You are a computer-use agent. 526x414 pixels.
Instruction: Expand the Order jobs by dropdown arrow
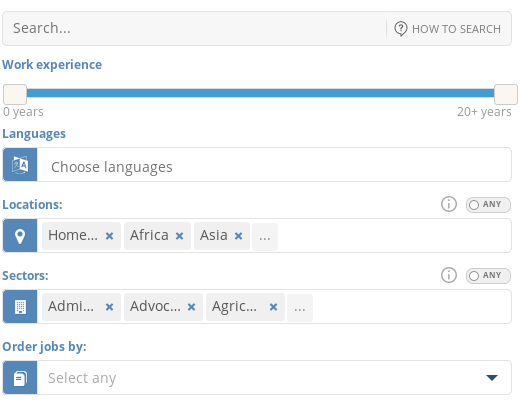click(x=492, y=378)
